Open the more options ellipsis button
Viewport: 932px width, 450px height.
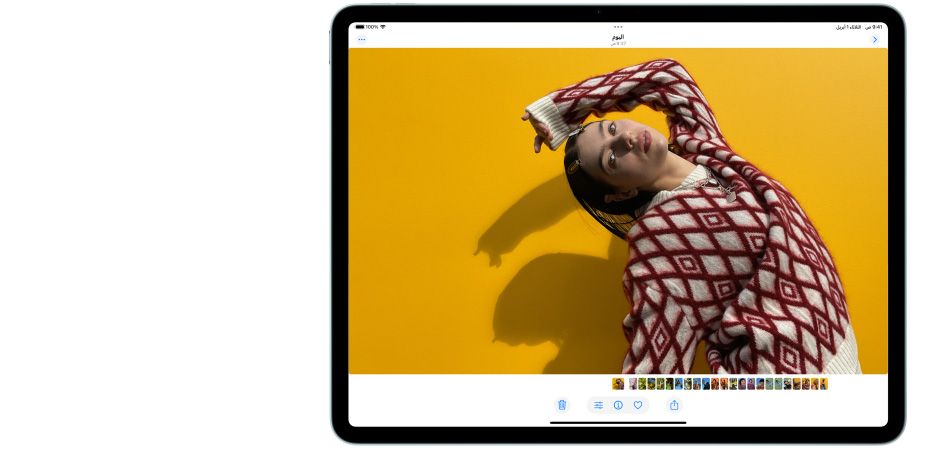click(x=362, y=39)
